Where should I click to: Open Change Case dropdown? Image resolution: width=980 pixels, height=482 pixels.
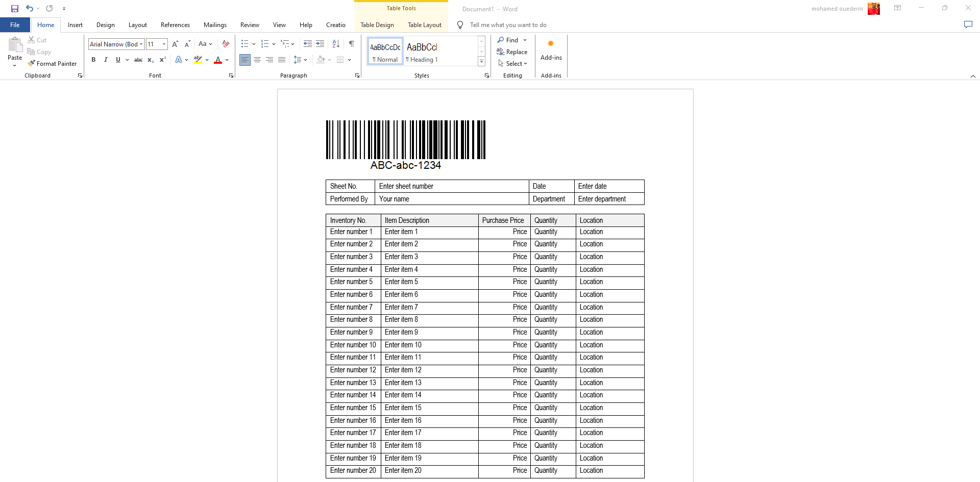coord(205,44)
